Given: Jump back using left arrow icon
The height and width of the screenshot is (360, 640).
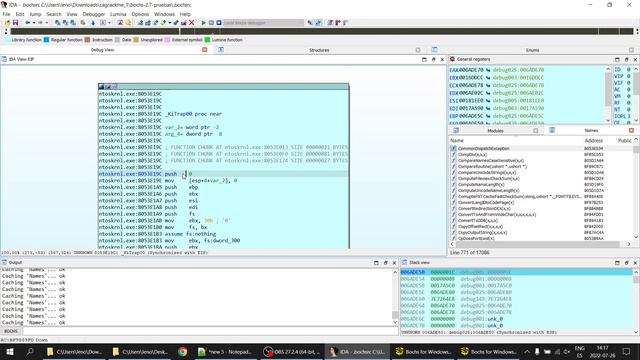Looking at the screenshot, I should [x=27, y=23].
